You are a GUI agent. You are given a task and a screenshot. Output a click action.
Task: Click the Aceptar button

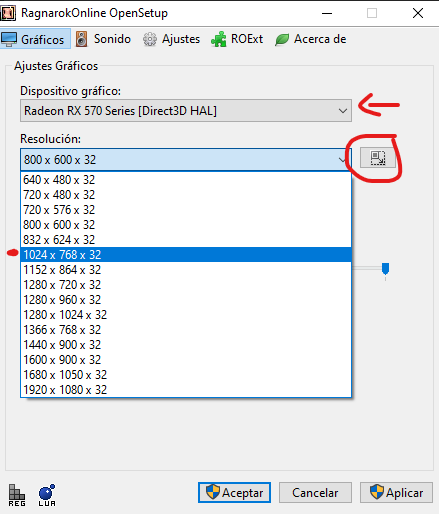[234, 492]
